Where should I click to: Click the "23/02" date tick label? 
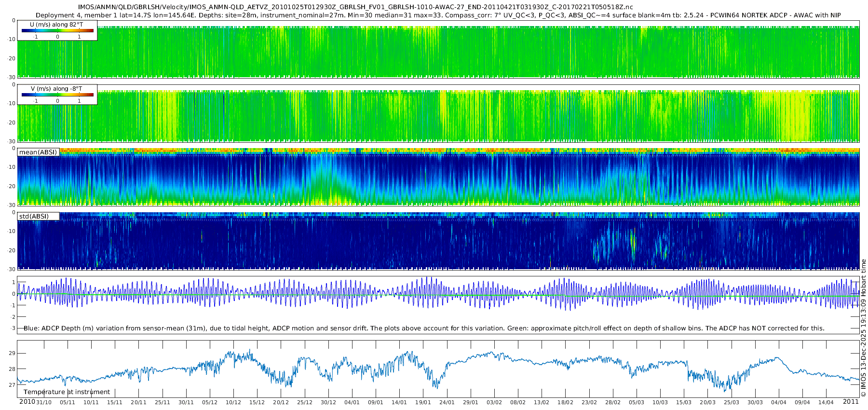tap(589, 402)
